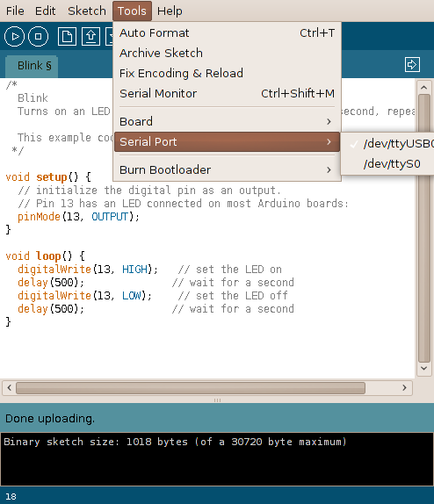Click the 'void loop() {' code line
The height and width of the screenshot is (504, 434).
[46, 256]
